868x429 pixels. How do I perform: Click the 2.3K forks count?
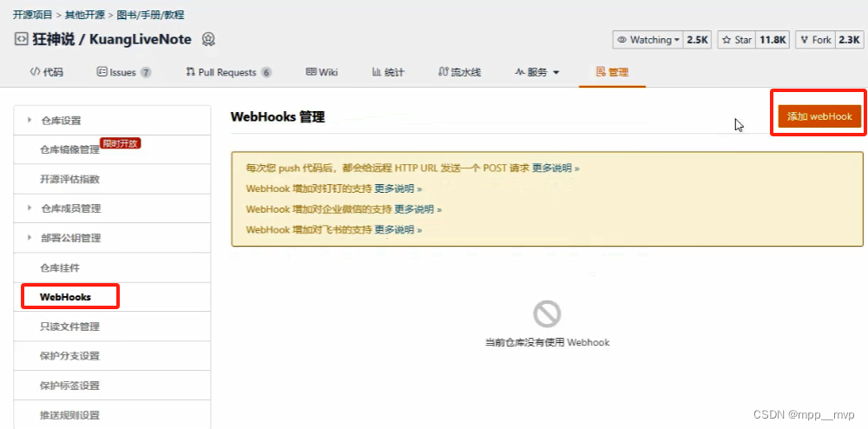(849, 40)
